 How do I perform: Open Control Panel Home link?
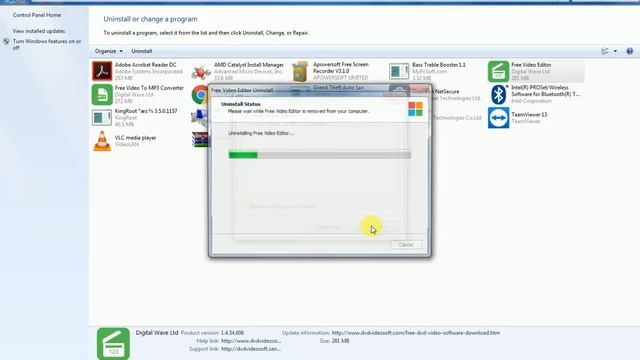point(37,15)
